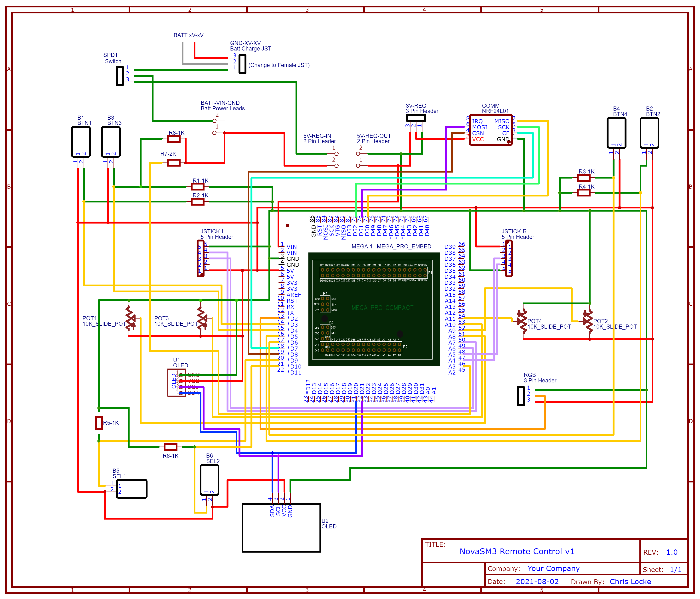
Task: Click the 3V-REG three pin header symbol
Action: click(x=416, y=118)
